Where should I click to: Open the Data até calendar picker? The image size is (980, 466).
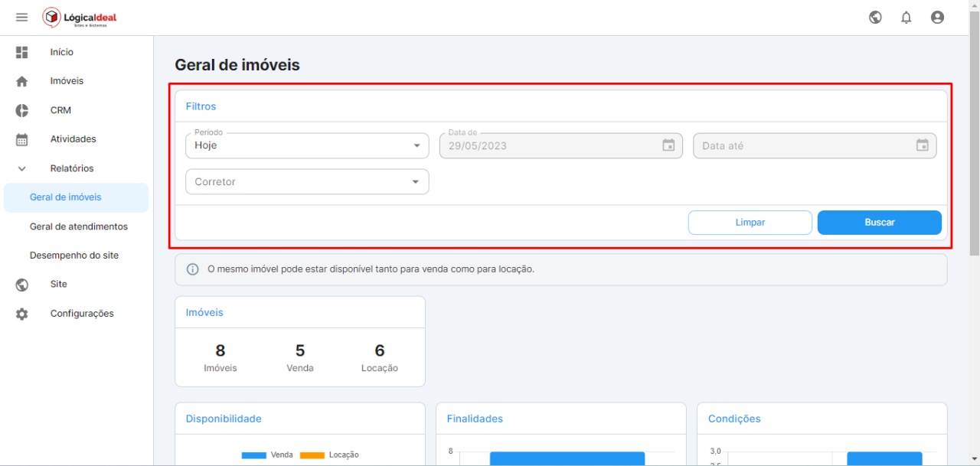[x=922, y=145]
